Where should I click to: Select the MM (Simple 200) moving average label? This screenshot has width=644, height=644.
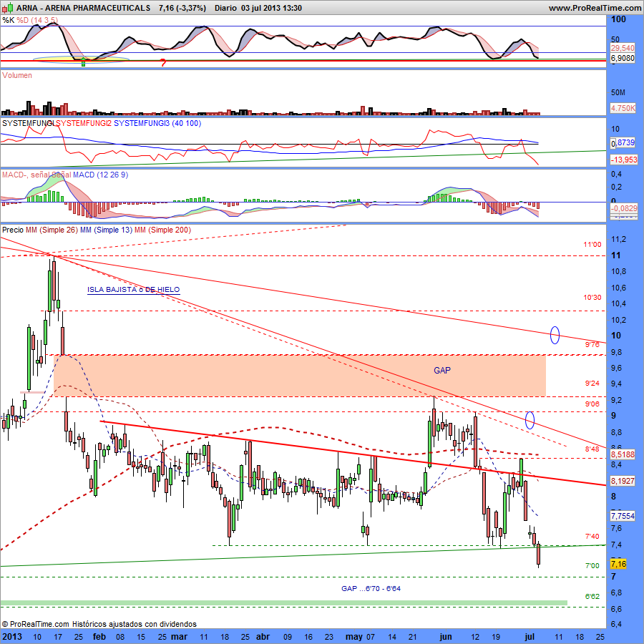pyautogui.click(x=162, y=230)
